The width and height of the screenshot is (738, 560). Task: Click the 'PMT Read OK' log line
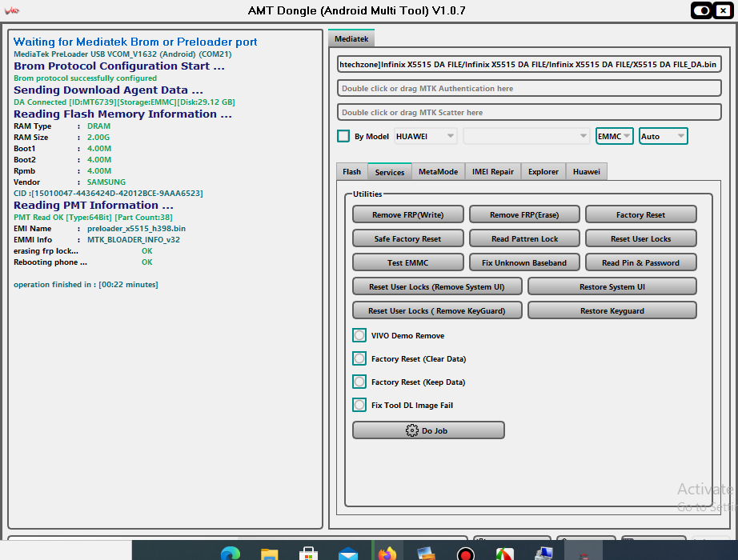(x=93, y=217)
